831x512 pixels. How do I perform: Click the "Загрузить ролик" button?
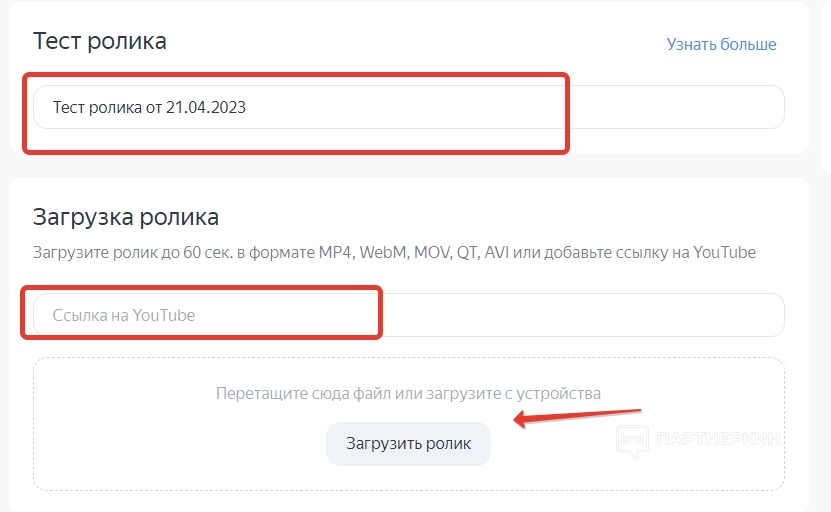(408, 443)
